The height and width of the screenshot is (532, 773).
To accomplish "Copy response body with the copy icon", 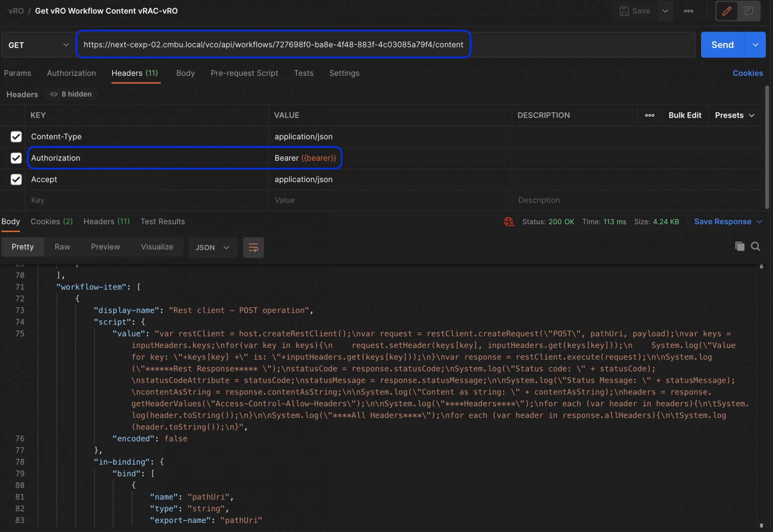I will (739, 246).
